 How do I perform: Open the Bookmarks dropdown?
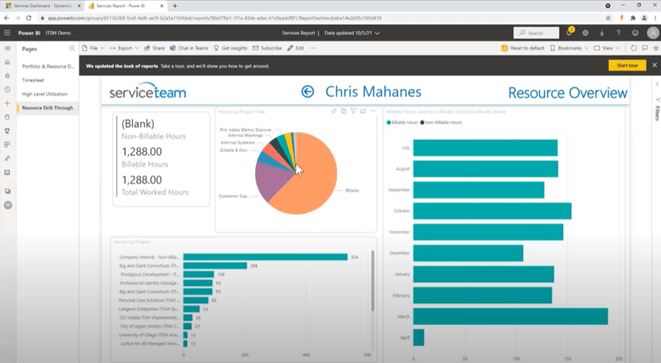click(569, 48)
